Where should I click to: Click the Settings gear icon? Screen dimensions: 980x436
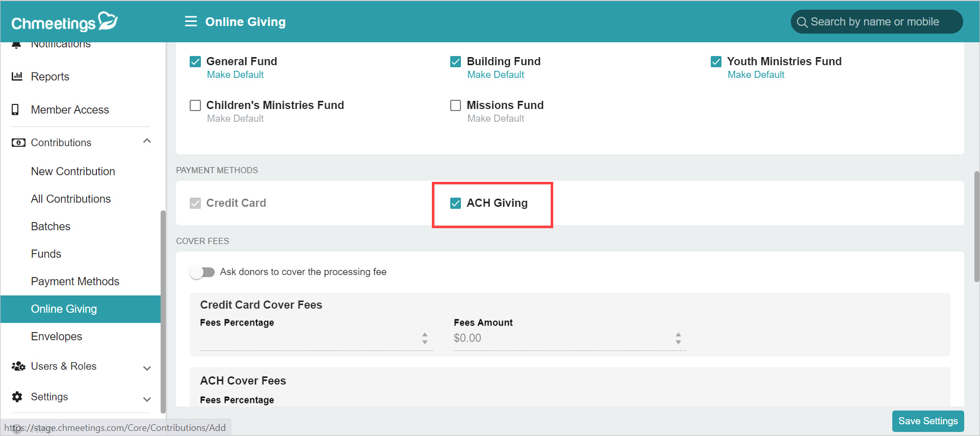[x=17, y=397]
